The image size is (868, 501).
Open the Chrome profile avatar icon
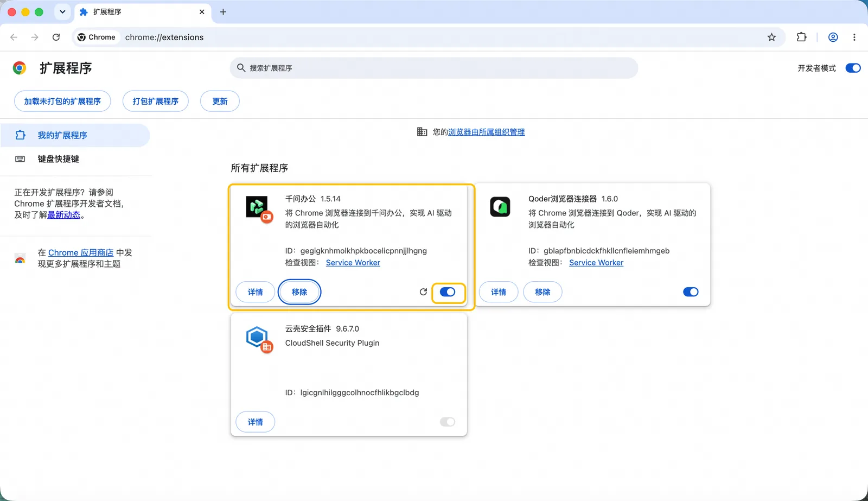[x=833, y=37]
